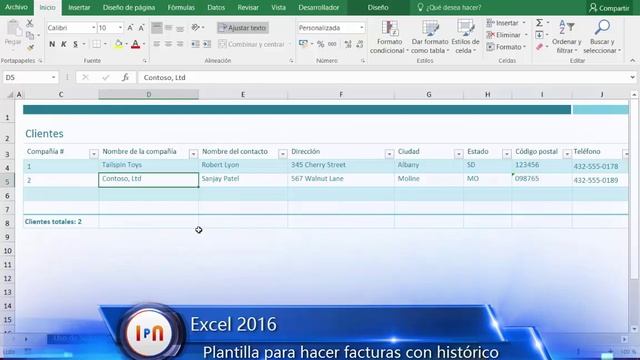Open Dar formato como tabla

430,37
